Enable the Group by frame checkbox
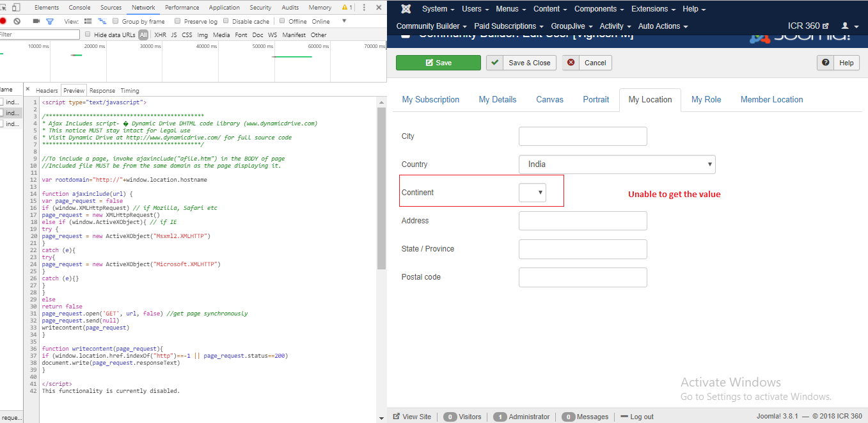Image resolution: width=868 pixels, height=423 pixels. pyautogui.click(x=116, y=21)
